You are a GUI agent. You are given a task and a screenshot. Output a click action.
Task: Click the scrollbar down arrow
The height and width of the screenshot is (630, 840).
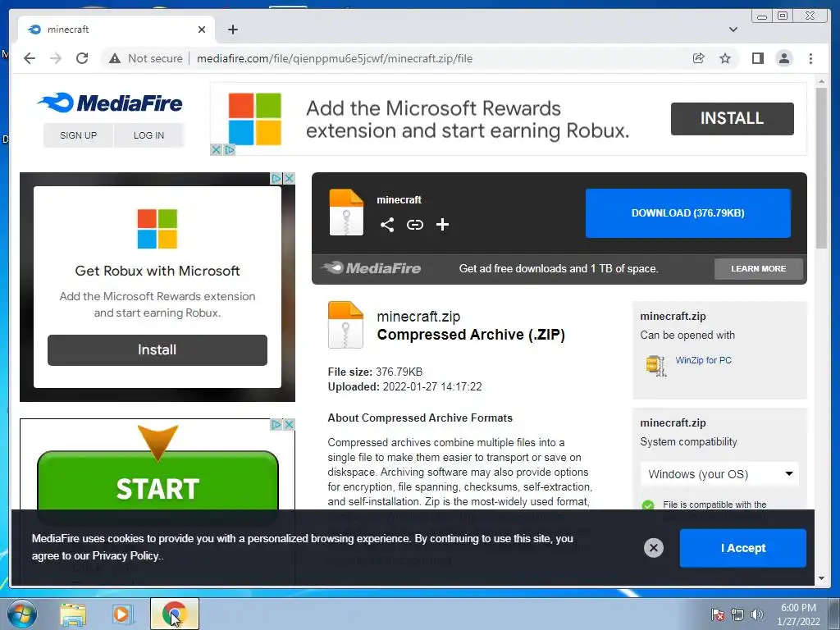(x=821, y=578)
